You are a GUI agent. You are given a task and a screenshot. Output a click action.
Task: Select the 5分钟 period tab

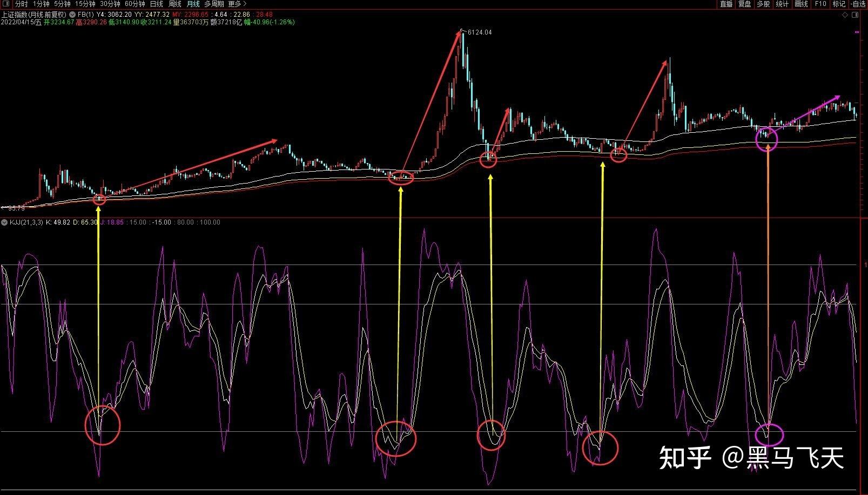point(62,4)
